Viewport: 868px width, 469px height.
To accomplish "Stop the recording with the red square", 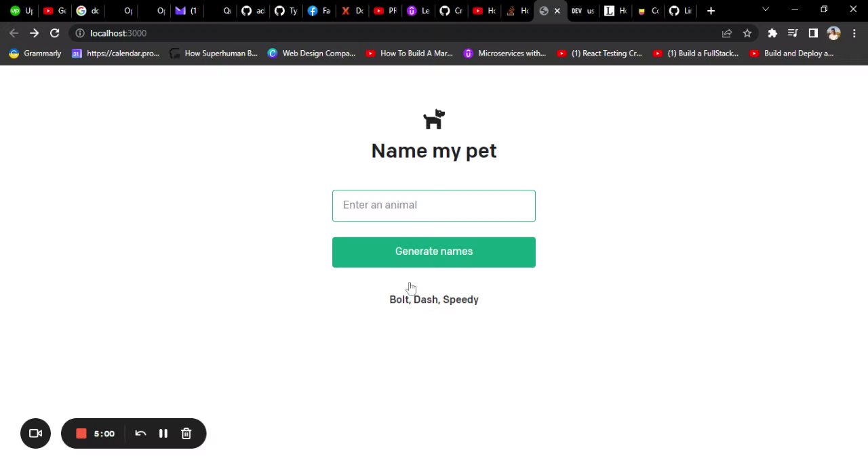I will point(81,434).
